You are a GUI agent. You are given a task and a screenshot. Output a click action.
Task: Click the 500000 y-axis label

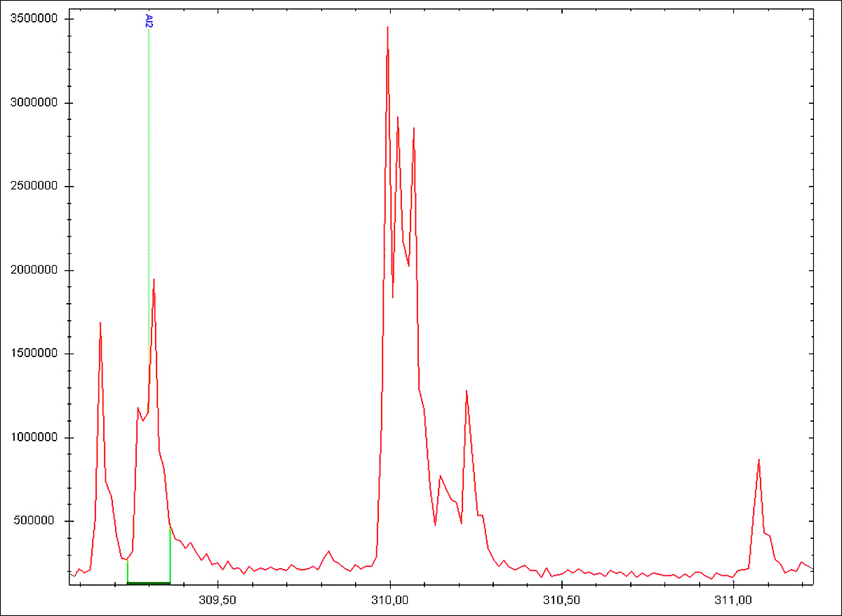tap(36, 521)
